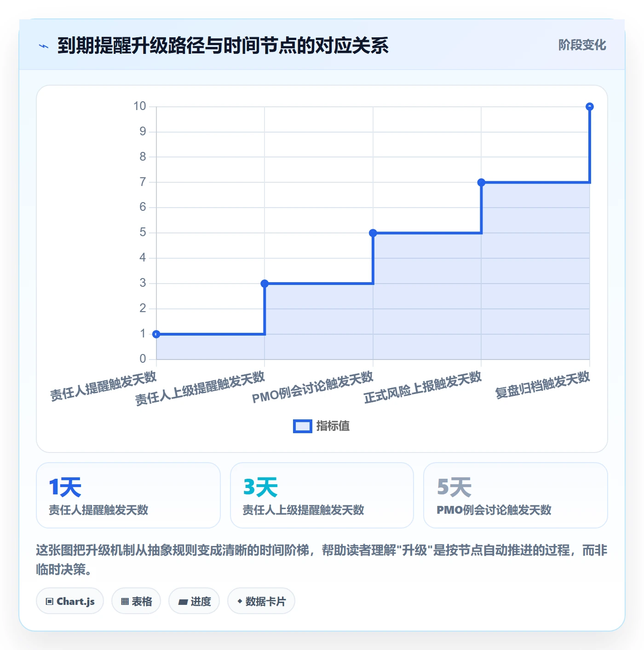
Task: Select the data point at value 3
Action: pos(264,284)
